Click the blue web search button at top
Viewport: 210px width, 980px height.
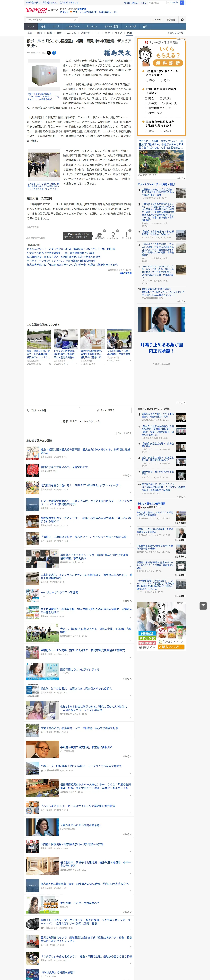click(182, 3)
